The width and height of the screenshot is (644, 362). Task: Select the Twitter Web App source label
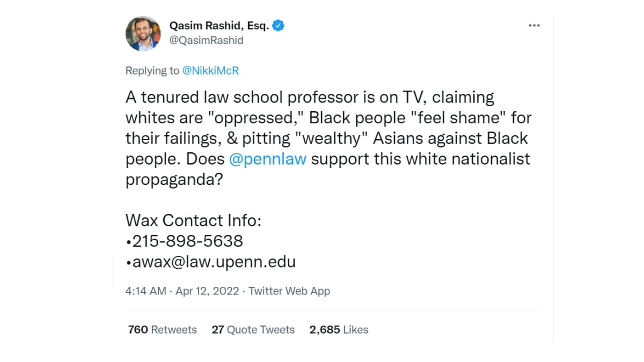coord(289,291)
